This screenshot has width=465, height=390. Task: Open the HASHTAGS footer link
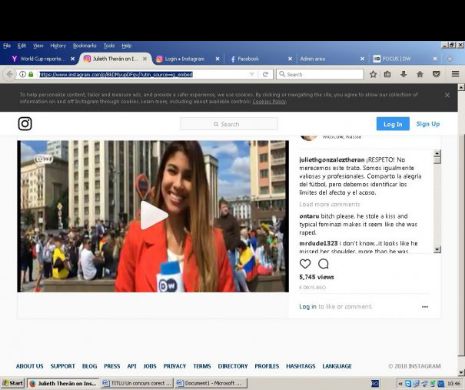[300, 366]
